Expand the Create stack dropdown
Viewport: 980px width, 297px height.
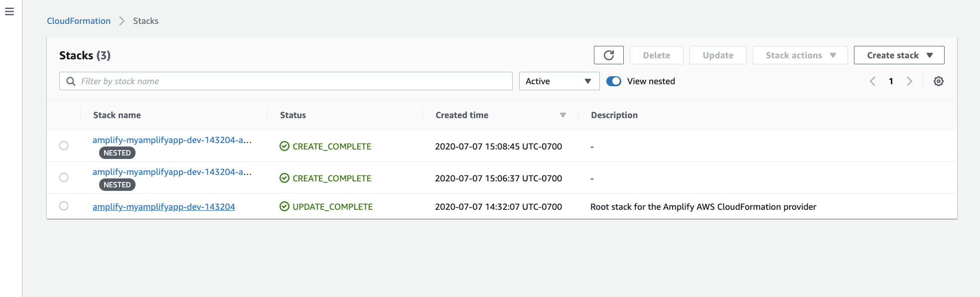(x=899, y=55)
